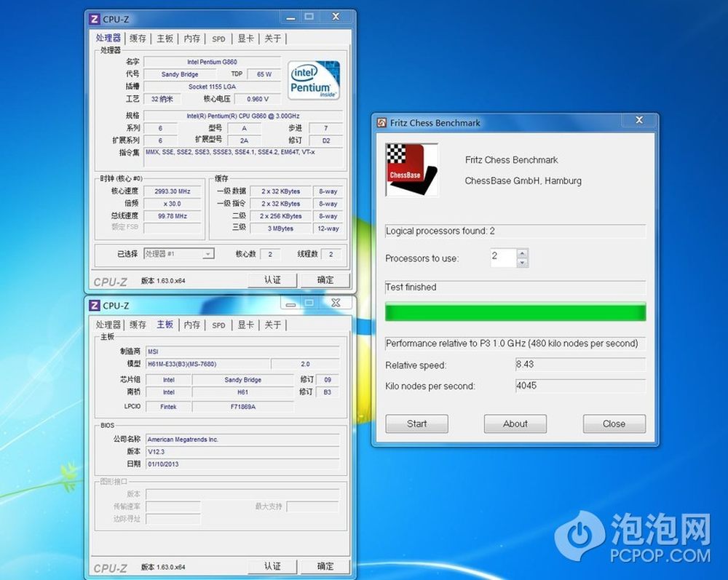The width and height of the screenshot is (728, 580).
Task: Click the Intel Pentium inside logo
Action: [314, 80]
